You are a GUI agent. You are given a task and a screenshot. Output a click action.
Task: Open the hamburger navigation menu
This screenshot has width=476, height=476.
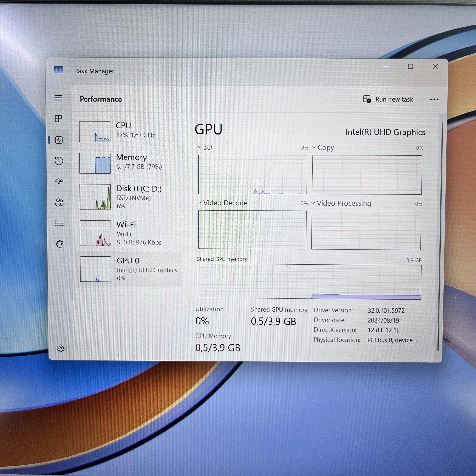58,98
